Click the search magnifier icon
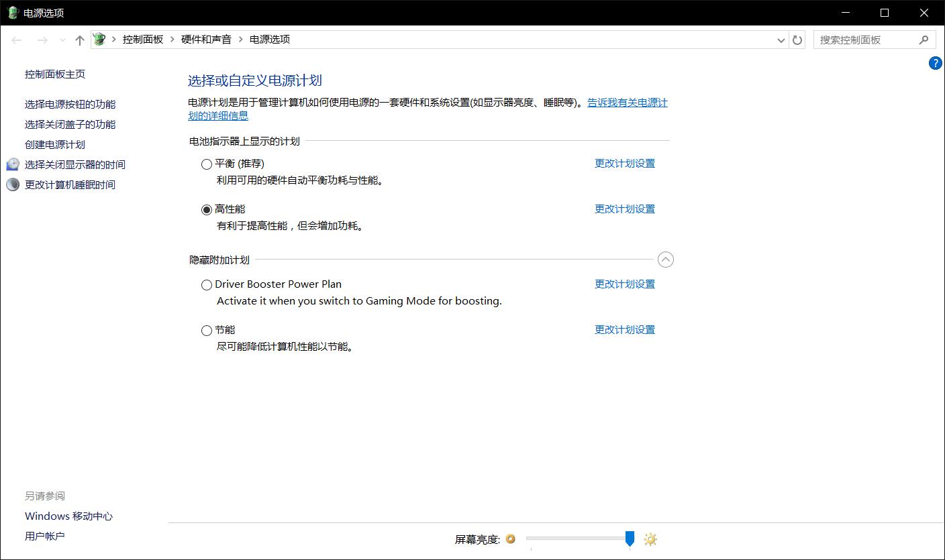This screenshot has height=560, width=945. click(925, 40)
